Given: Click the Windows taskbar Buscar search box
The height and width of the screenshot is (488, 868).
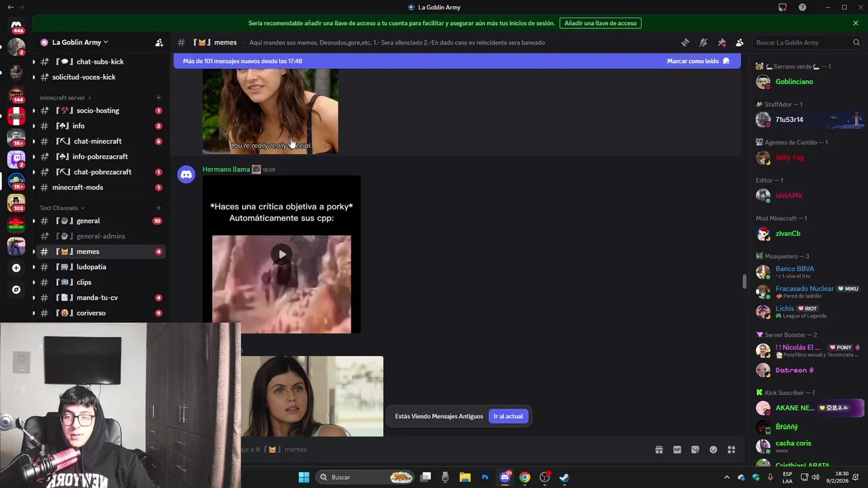Looking at the screenshot, I should coord(366,477).
